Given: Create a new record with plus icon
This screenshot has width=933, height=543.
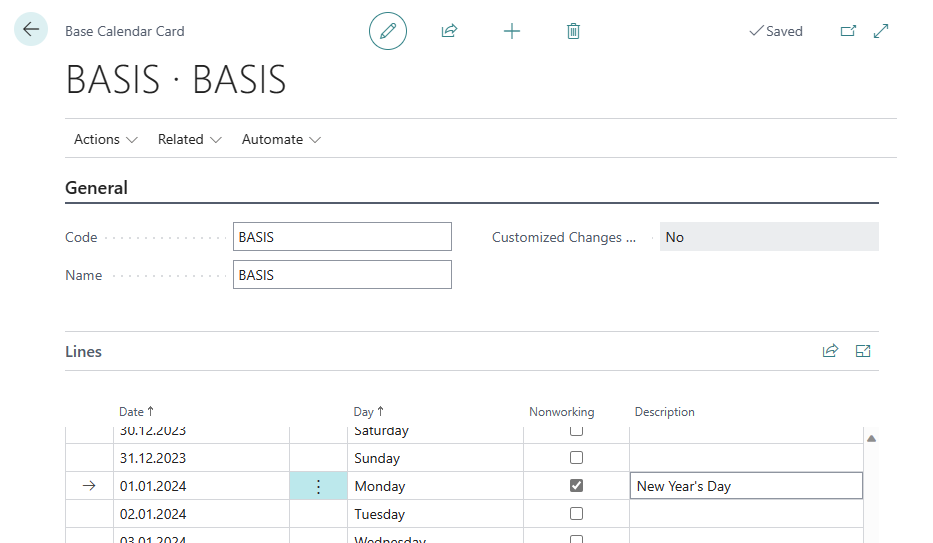Looking at the screenshot, I should coord(512,31).
